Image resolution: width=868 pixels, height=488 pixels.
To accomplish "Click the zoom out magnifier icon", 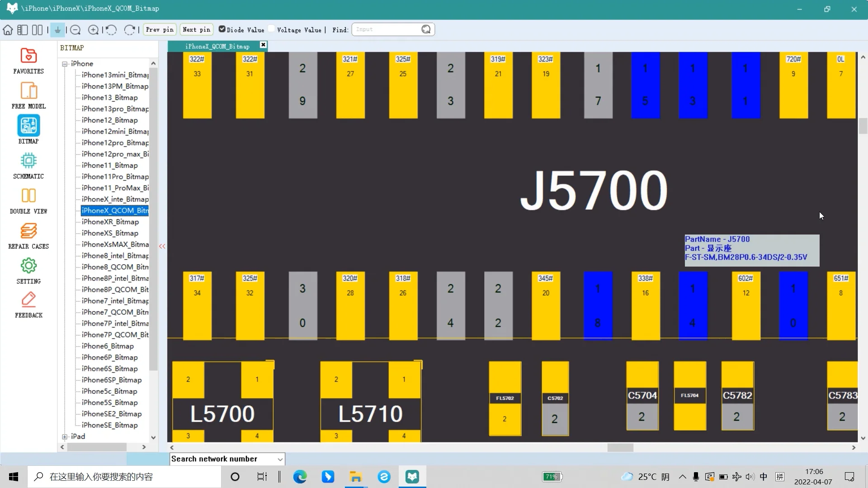I will pyautogui.click(x=75, y=30).
